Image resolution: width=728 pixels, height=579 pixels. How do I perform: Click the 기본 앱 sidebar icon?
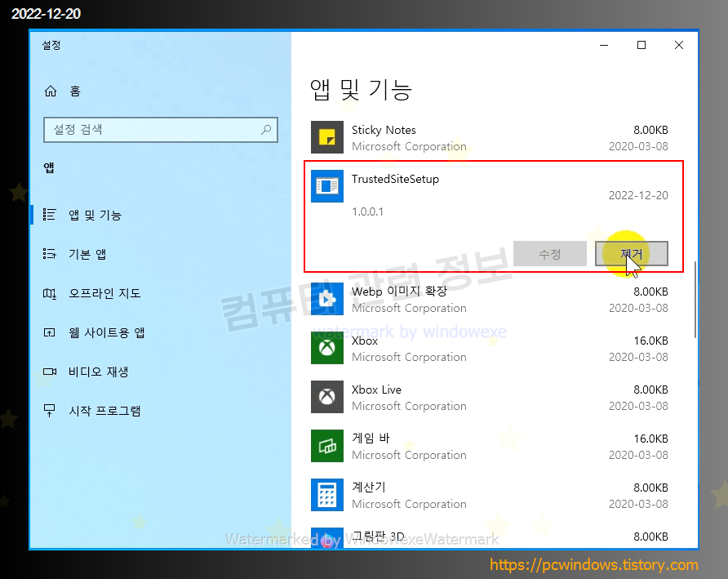click(49, 254)
